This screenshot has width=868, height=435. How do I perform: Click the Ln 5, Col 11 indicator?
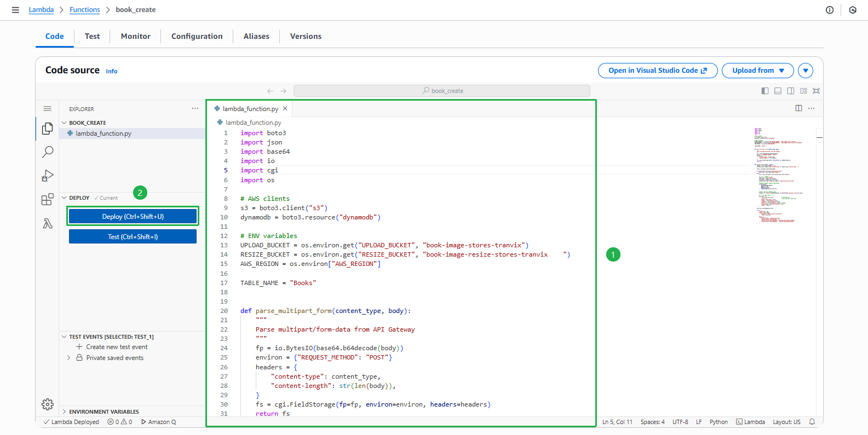point(617,422)
